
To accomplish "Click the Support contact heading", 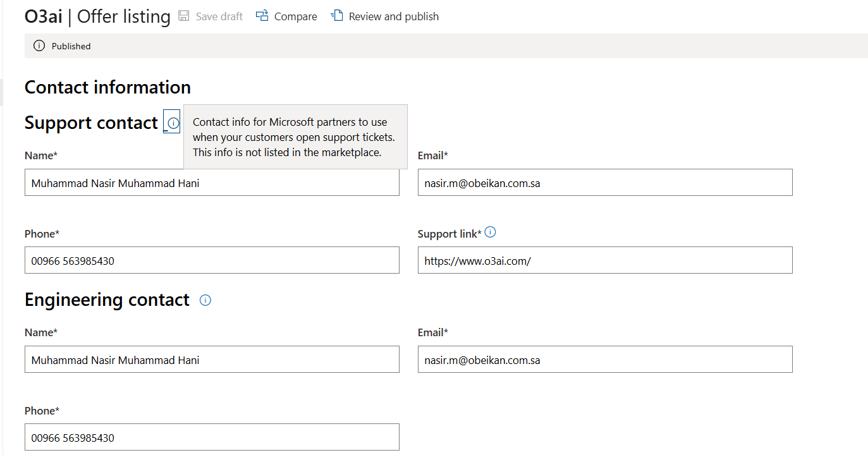I will 91,123.
